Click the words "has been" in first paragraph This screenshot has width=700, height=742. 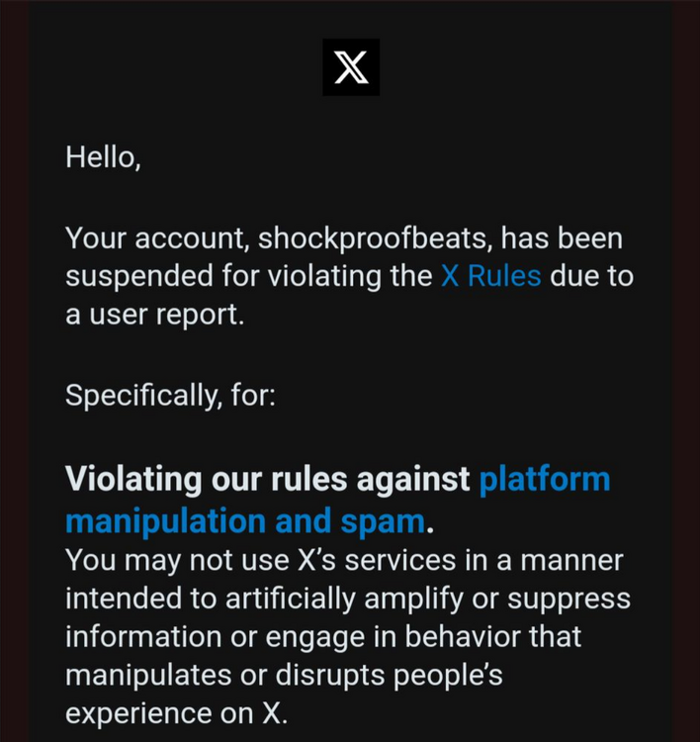(574, 238)
